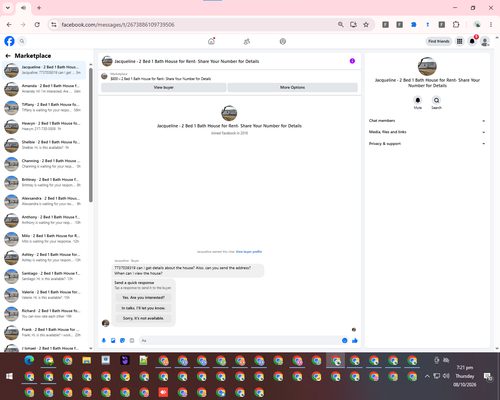Click the conversation list scrollbar
Image resolution: width=500 pixels, height=400 pixels.
tap(91, 135)
